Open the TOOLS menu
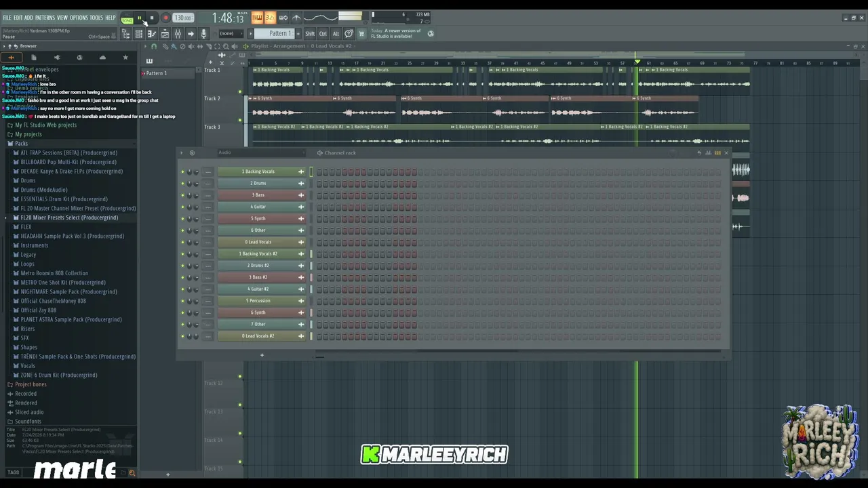Screen dimensions: 868x488 tap(96, 18)
